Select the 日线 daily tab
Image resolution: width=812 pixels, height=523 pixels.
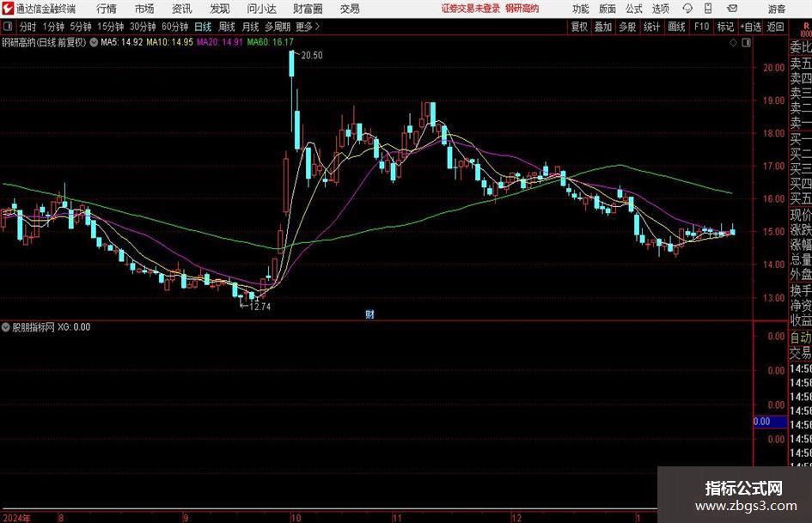click(x=203, y=27)
